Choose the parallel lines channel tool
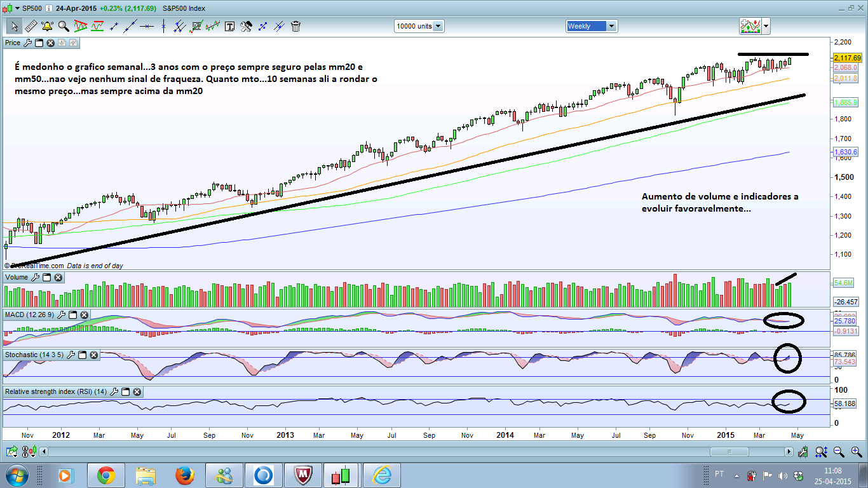This screenshot has height=488, width=868. [180, 26]
